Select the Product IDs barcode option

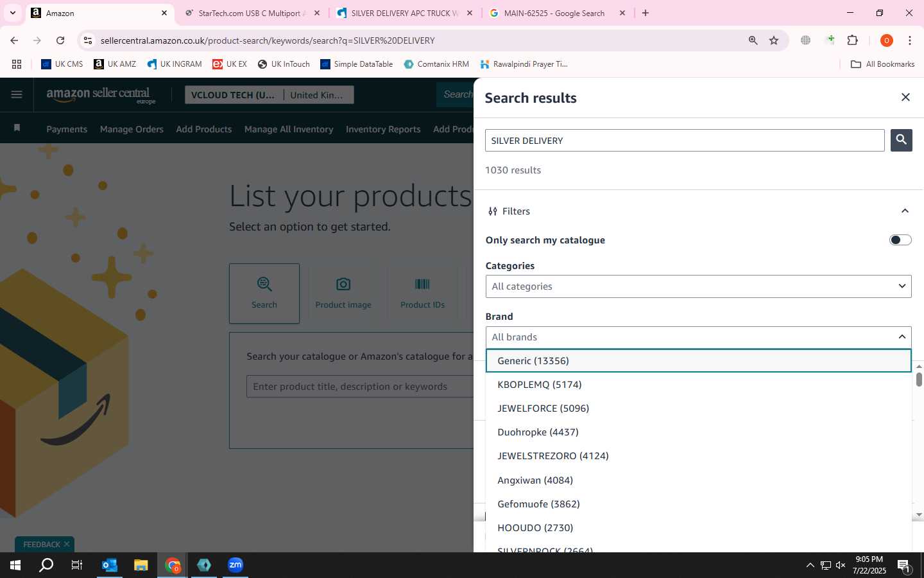422,293
